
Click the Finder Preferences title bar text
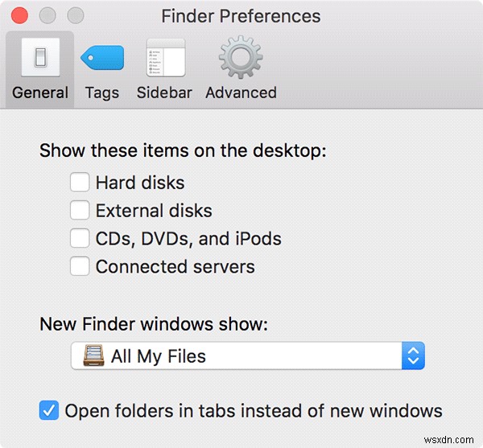click(241, 16)
